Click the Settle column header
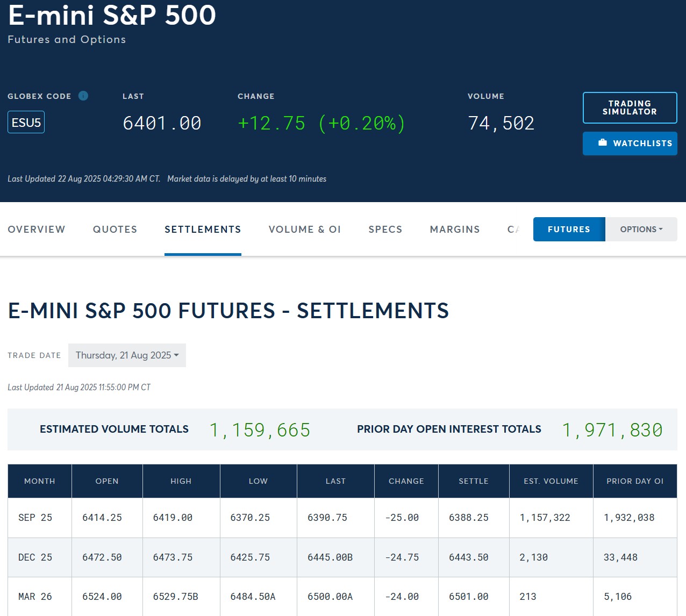This screenshot has width=686, height=616. pos(474,481)
